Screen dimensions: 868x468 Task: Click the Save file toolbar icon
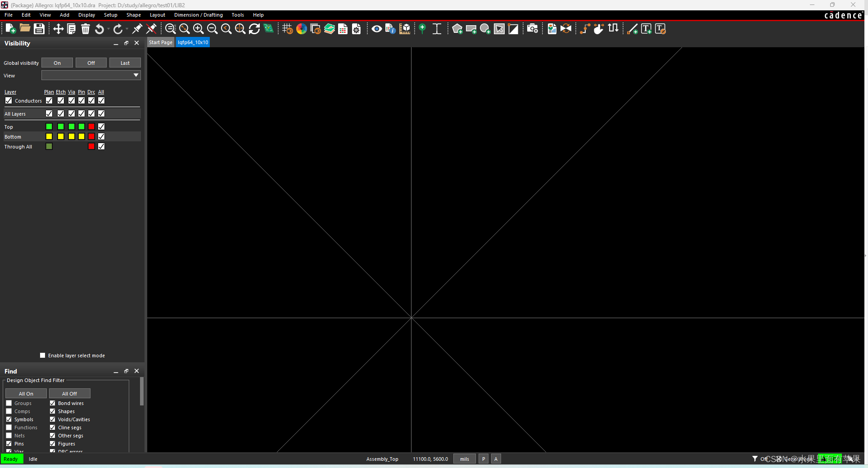click(x=39, y=29)
